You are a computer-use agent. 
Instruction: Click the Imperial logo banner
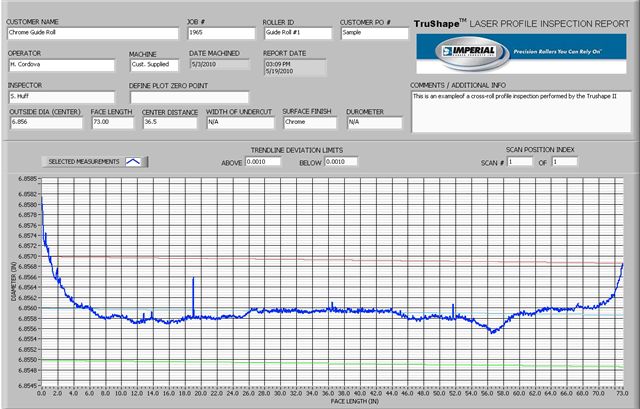point(521,53)
